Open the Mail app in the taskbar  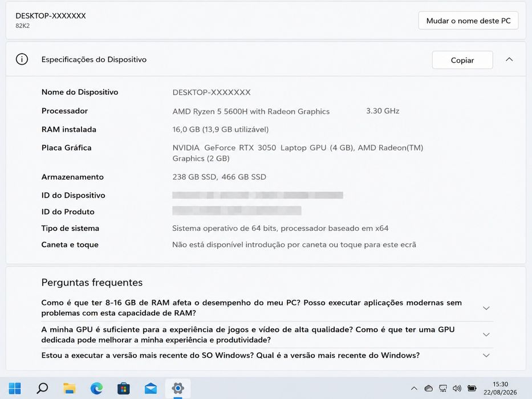point(151,388)
